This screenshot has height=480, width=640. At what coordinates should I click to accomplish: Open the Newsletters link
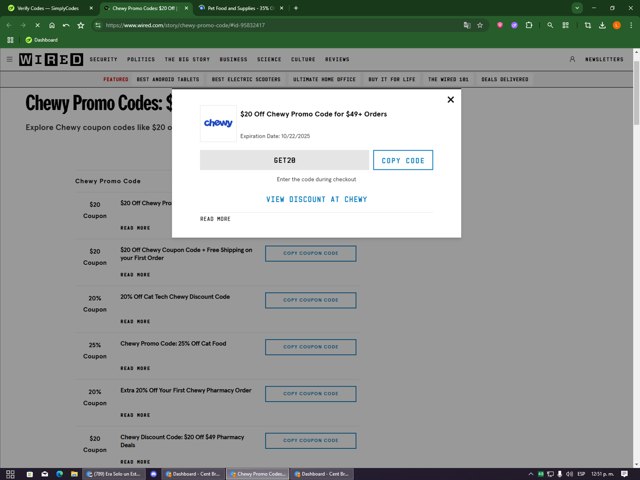[x=604, y=59]
